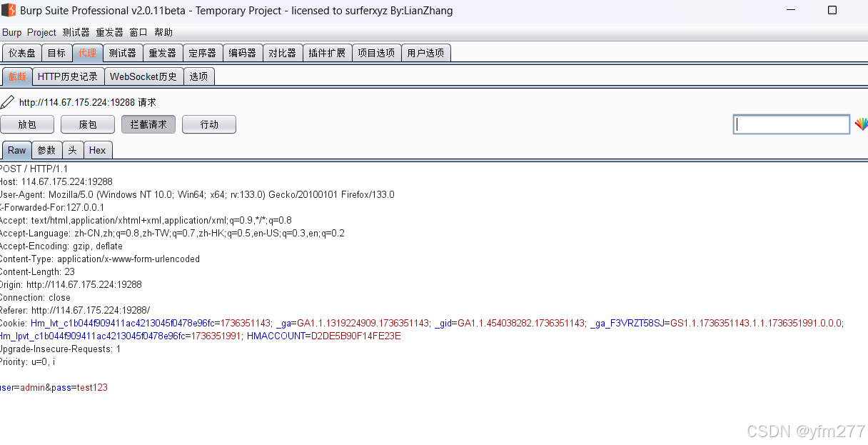The width and height of the screenshot is (868, 445).
Task: Click the POST / HTTP/1.1 request line
Action: click(x=34, y=169)
